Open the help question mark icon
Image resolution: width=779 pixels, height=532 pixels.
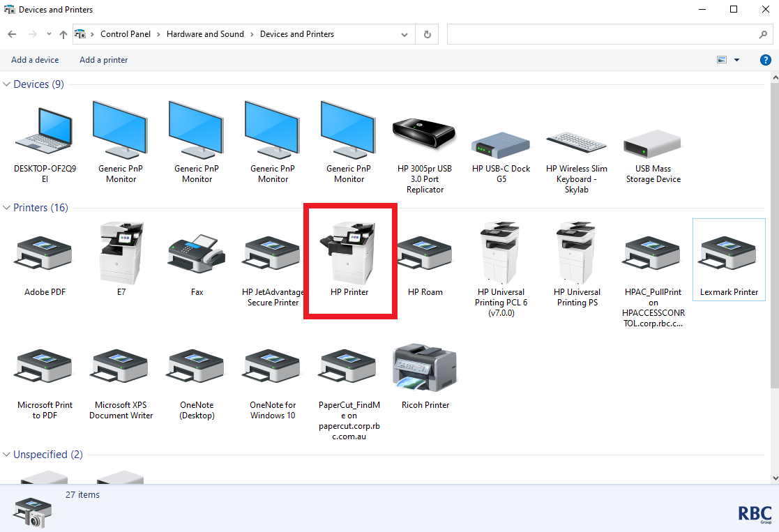click(765, 60)
